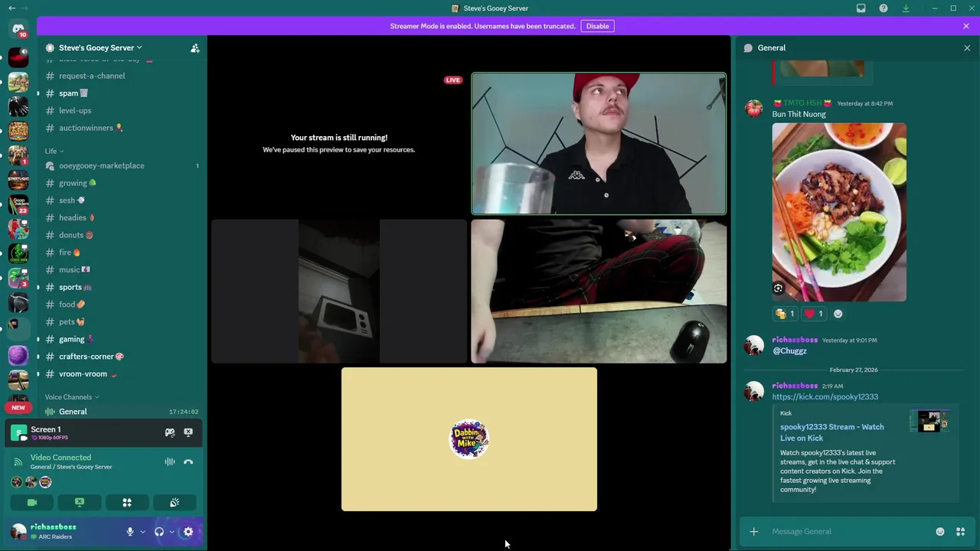980x551 pixels.
Task: Open emoji picker in message box
Action: [940, 532]
